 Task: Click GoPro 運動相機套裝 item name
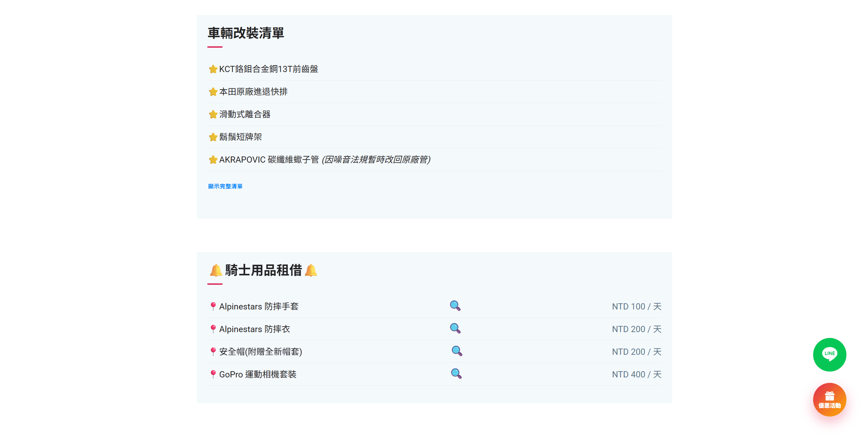(258, 374)
